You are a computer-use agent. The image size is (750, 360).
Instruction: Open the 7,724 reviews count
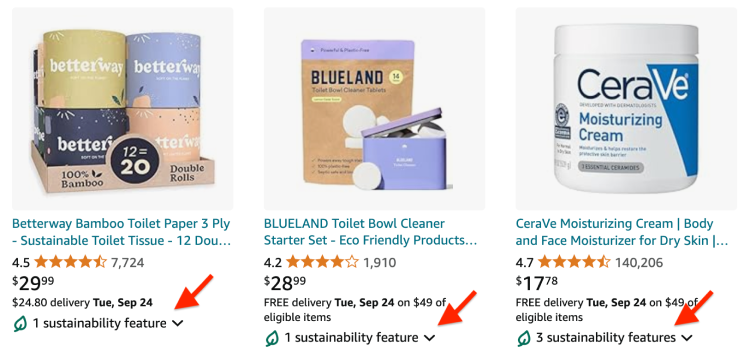pos(127,262)
